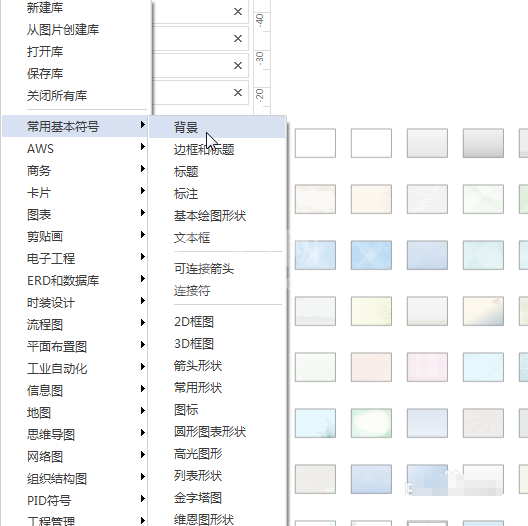Open 工业自动化 submenu

pyautogui.click(x=75, y=368)
